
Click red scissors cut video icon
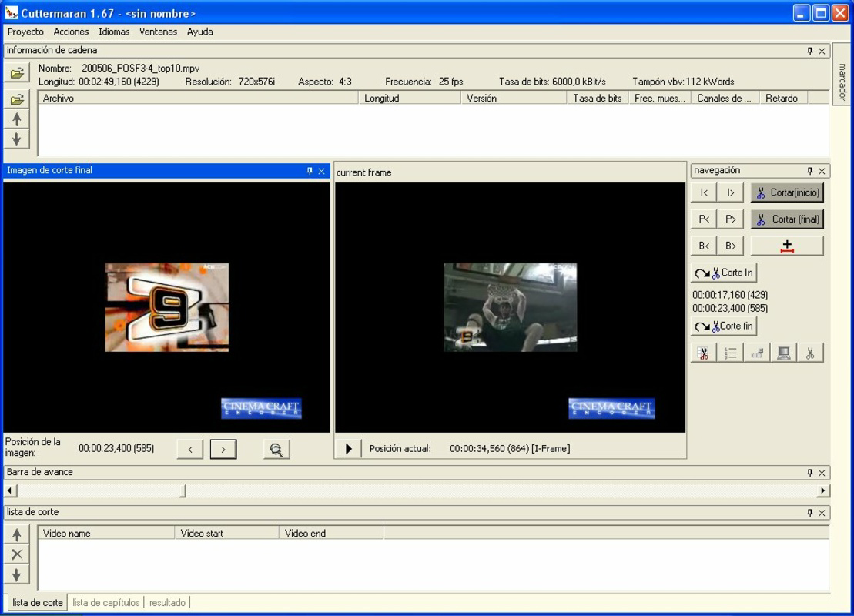[x=704, y=353]
